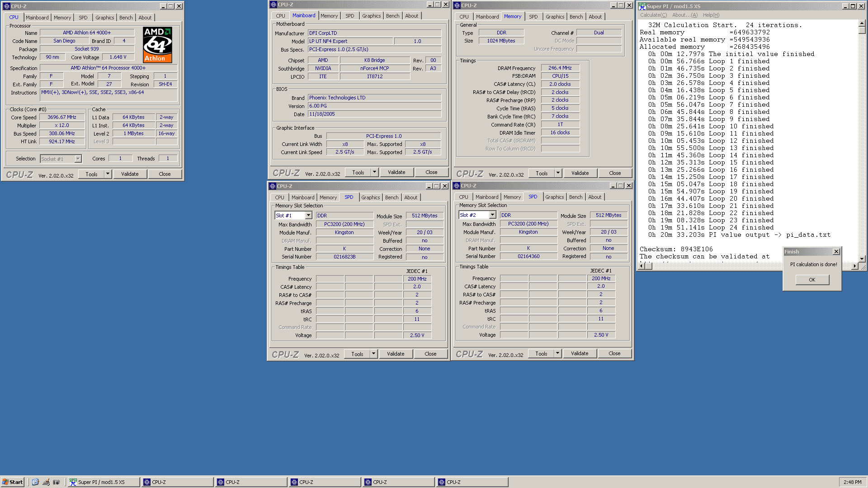868x488 pixels.
Task: Click title bar icon of CPU-Z Memory window
Action: click(x=457, y=5)
